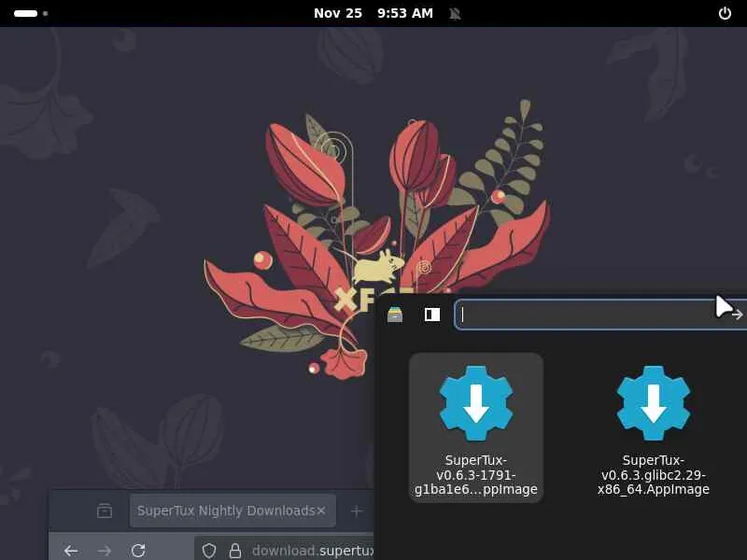Select SuperTux-v0.6.3-1791 AppImage file
The image size is (747, 560).
(476, 427)
